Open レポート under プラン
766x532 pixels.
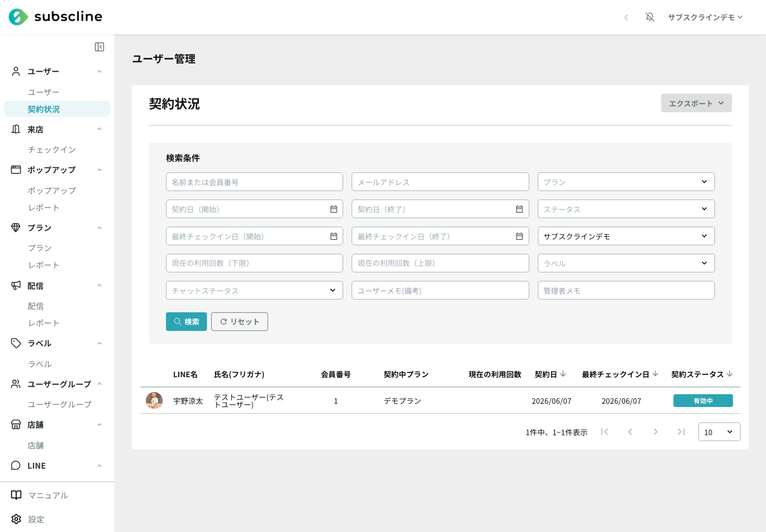click(44, 265)
